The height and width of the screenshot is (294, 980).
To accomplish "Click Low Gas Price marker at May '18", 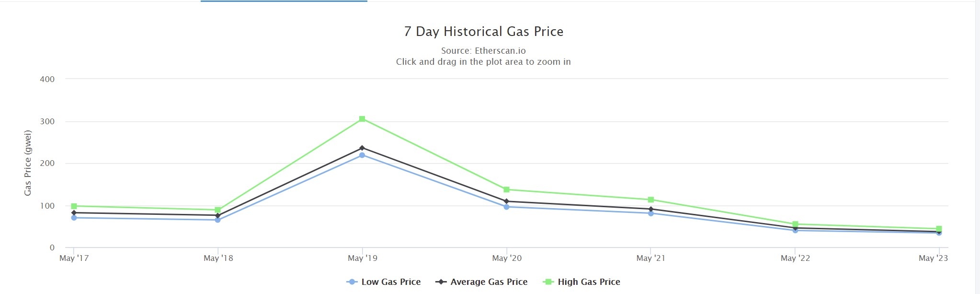I will pyautogui.click(x=218, y=220).
